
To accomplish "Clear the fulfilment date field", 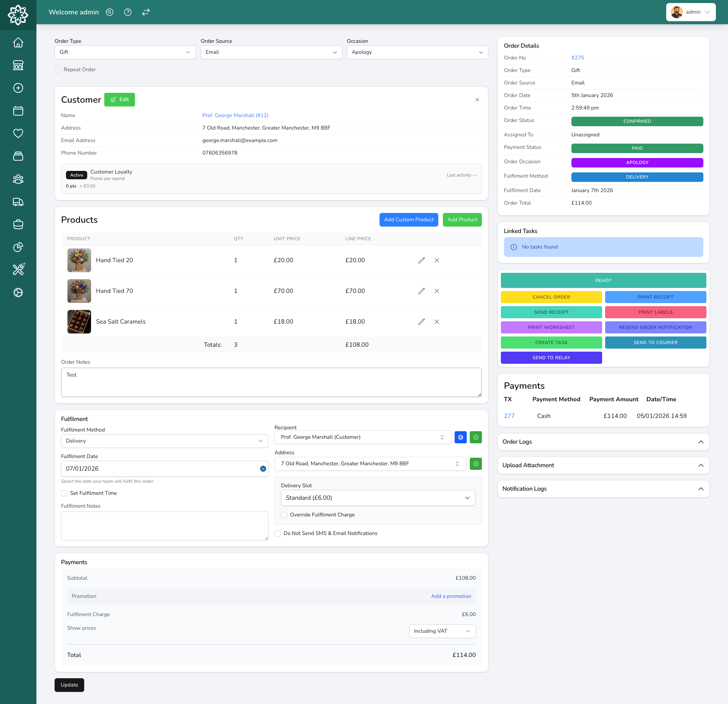I will (263, 469).
